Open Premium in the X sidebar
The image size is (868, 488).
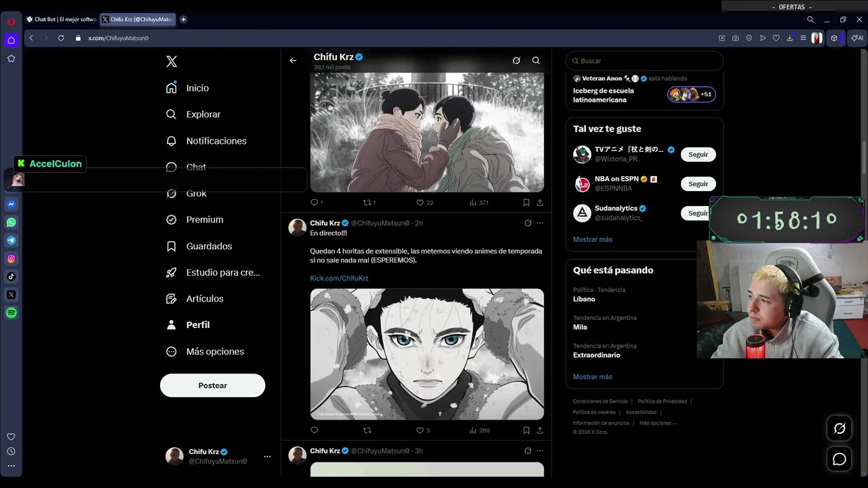[195, 220]
